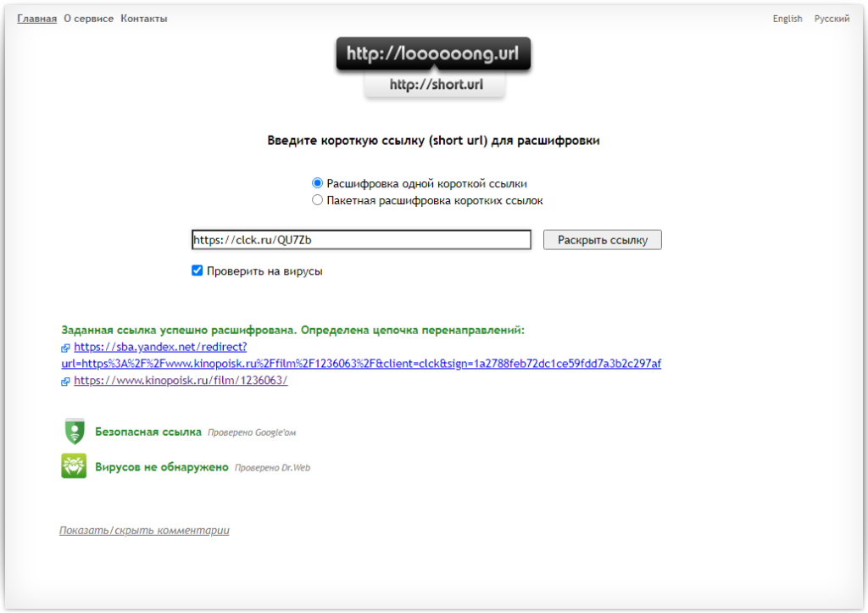868x613 pixels.
Task: Open the kinopoisk.ru/film/1236063 link
Action: click(x=181, y=381)
